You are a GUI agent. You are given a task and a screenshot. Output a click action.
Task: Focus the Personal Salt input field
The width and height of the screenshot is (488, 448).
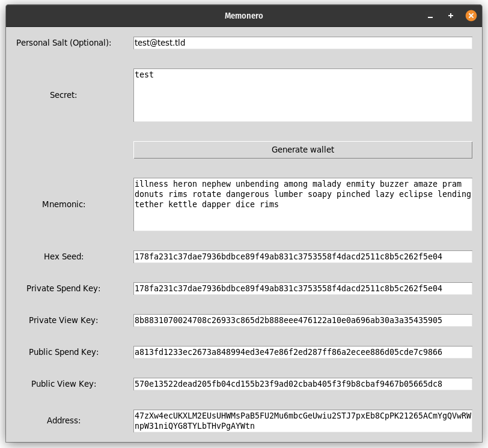pyautogui.click(x=303, y=43)
